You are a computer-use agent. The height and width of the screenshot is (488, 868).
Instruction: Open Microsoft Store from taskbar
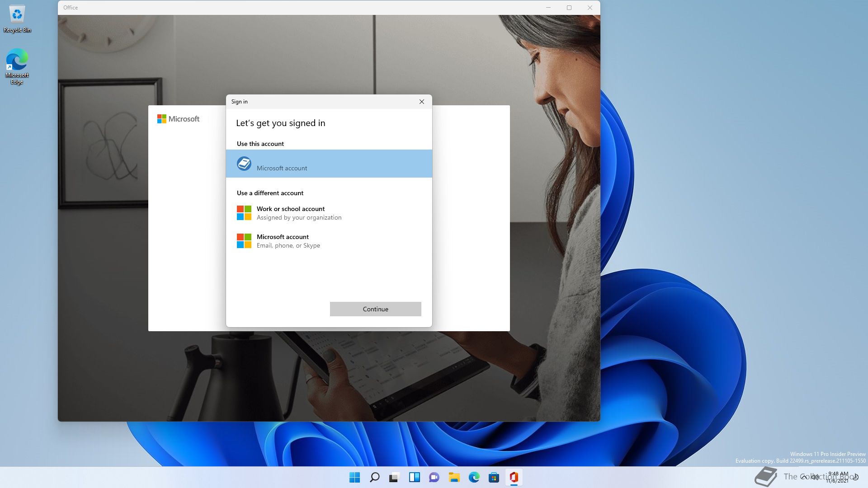coord(494,477)
